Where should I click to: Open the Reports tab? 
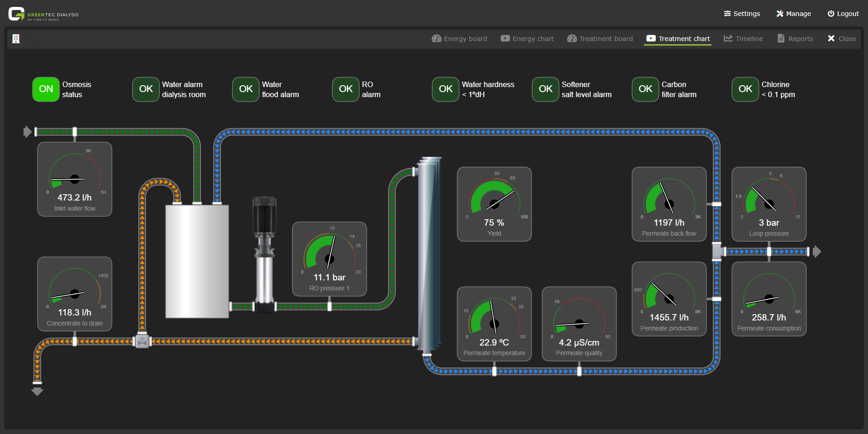pos(795,39)
